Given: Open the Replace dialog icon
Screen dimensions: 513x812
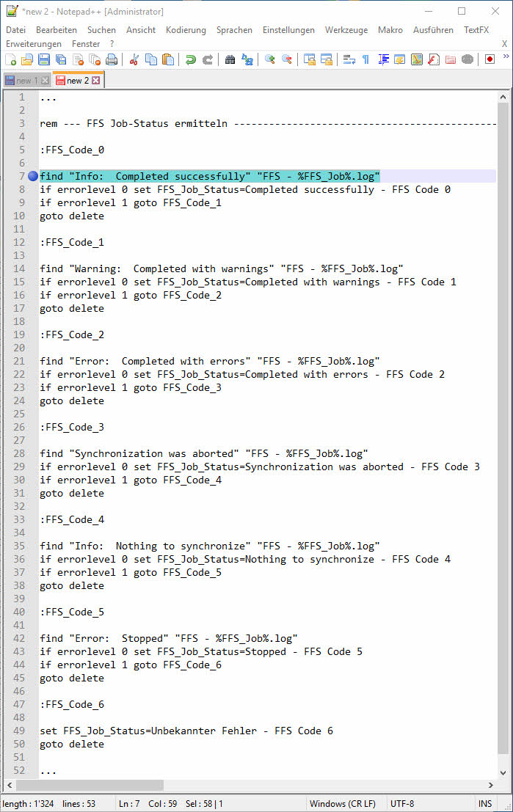Looking at the screenshot, I should (x=247, y=59).
